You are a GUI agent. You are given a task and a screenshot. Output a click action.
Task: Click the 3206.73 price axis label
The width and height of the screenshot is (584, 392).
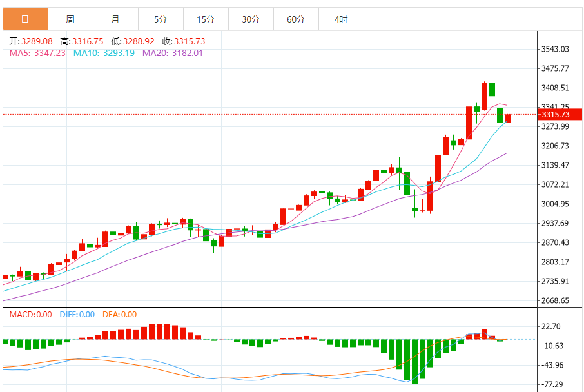(556, 146)
